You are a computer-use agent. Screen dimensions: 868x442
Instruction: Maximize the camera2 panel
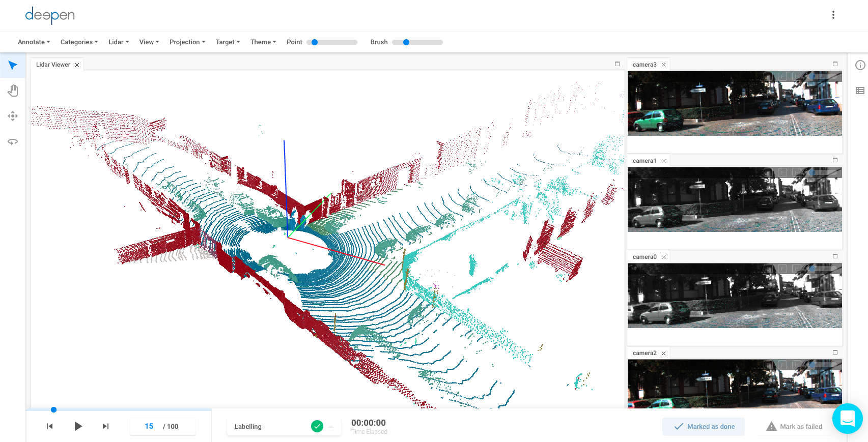coord(835,352)
